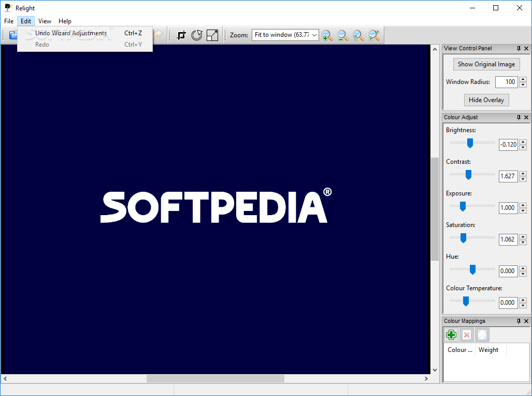
Task: Pin the Colour Mappings panel
Action: [519, 321]
